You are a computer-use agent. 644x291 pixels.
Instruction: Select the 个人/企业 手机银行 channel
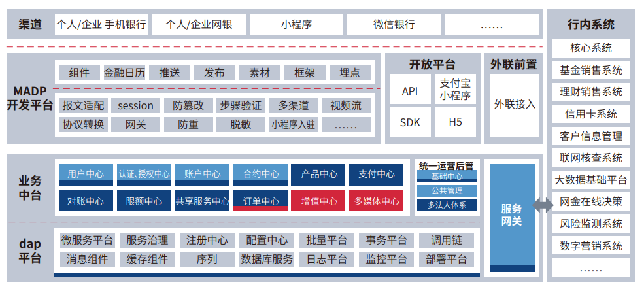click(101, 25)
